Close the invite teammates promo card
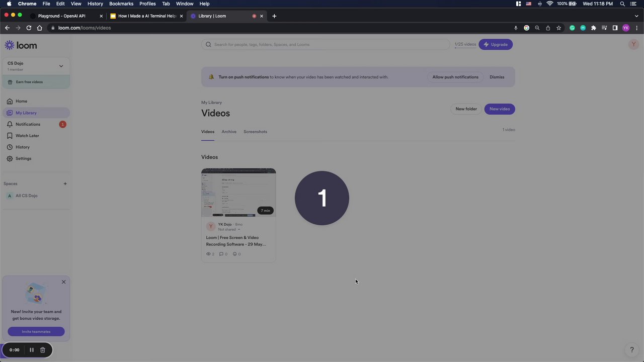Image resolution: width=644 pixels, height=362 pixels. tap(63, 282)
